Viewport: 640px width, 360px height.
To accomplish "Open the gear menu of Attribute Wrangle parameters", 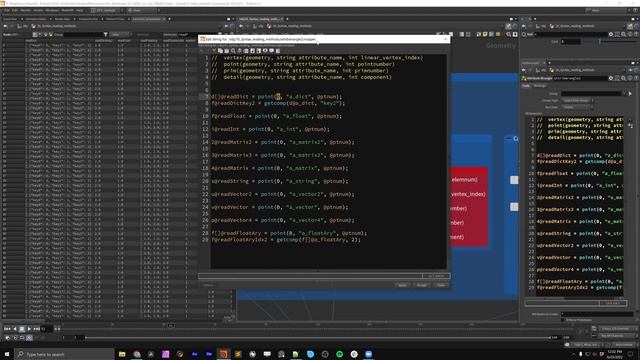I will (x=611, y=78).
